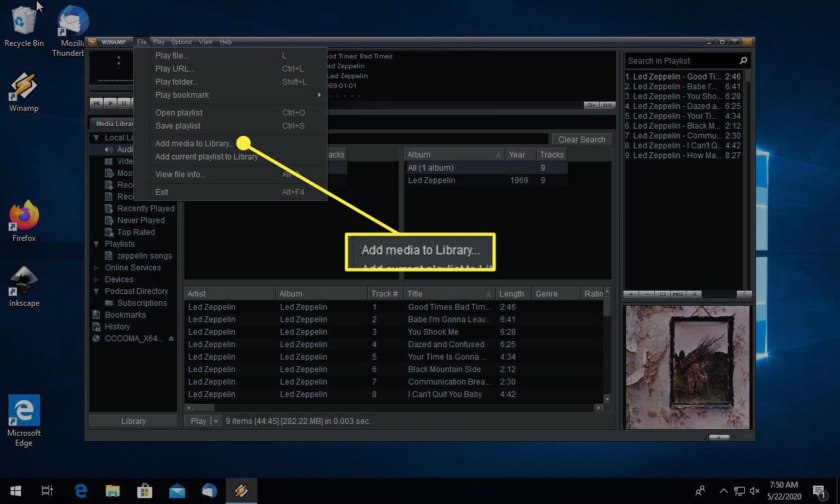This screenshot has height=504, width=840.
Task: Open the File menu
Action: click(142, 42)
